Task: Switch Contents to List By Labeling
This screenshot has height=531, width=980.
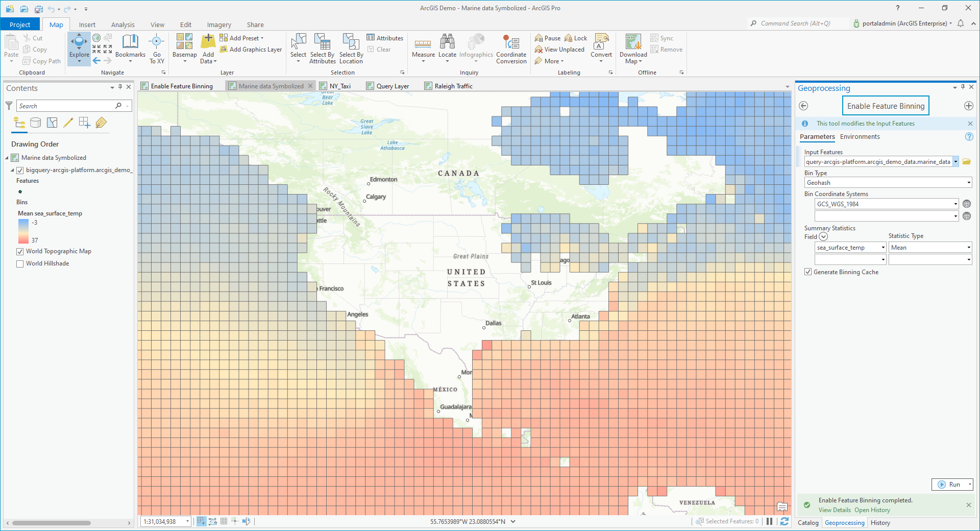Action: pos(101,123)
